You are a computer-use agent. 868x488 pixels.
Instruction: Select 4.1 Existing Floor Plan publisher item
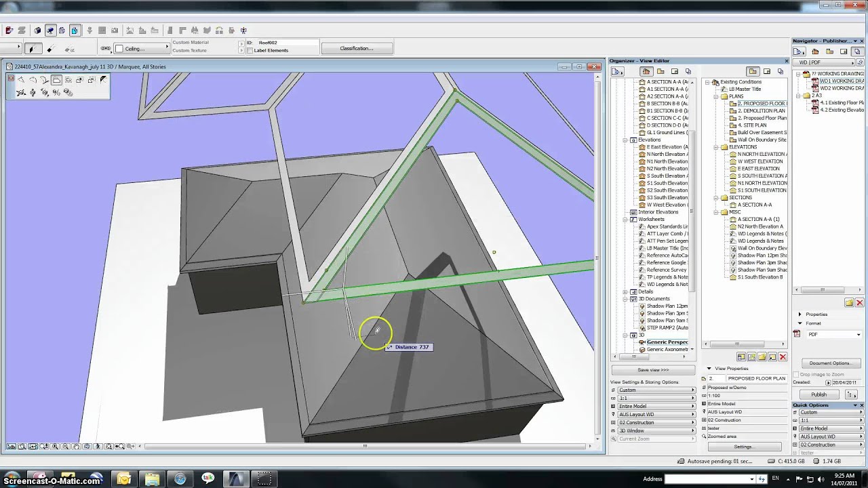coord(842,103)
